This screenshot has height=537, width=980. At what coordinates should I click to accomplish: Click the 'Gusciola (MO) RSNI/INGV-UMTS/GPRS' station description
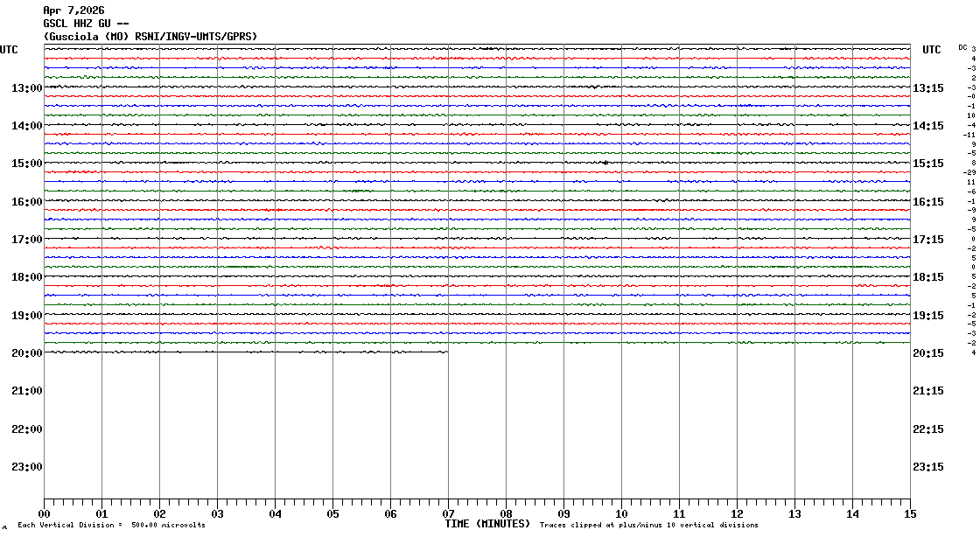pyautogui.click(x=150, y=36)
